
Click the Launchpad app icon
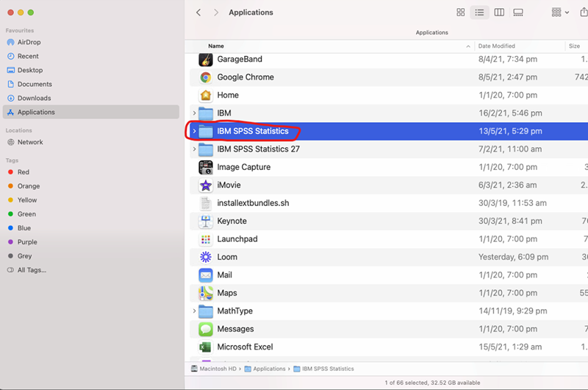206,239
